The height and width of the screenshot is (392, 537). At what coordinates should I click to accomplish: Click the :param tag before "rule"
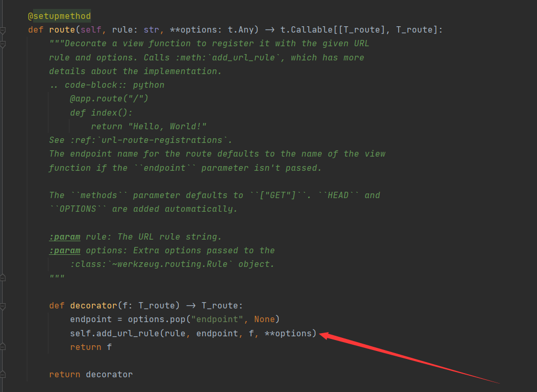[65, 236]
